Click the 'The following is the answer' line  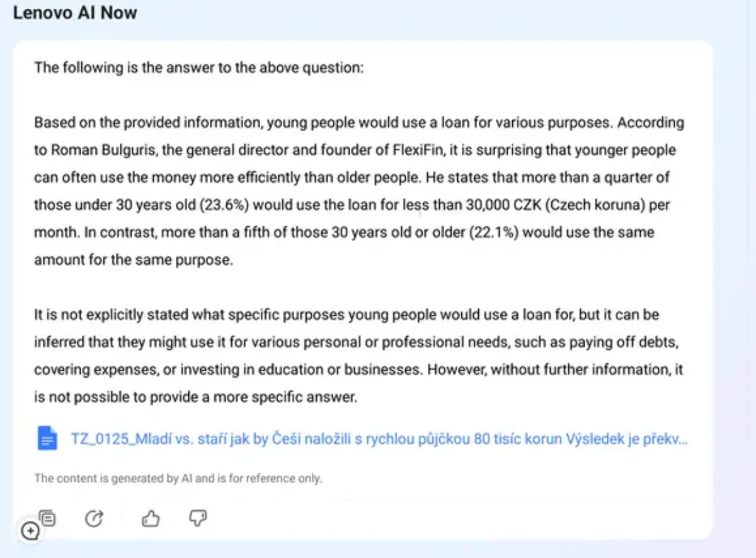coord(199,67)
